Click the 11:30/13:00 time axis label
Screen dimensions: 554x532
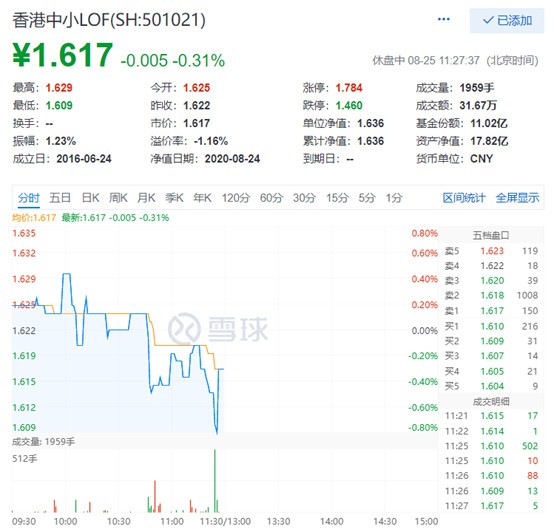[x=225, y=521]
